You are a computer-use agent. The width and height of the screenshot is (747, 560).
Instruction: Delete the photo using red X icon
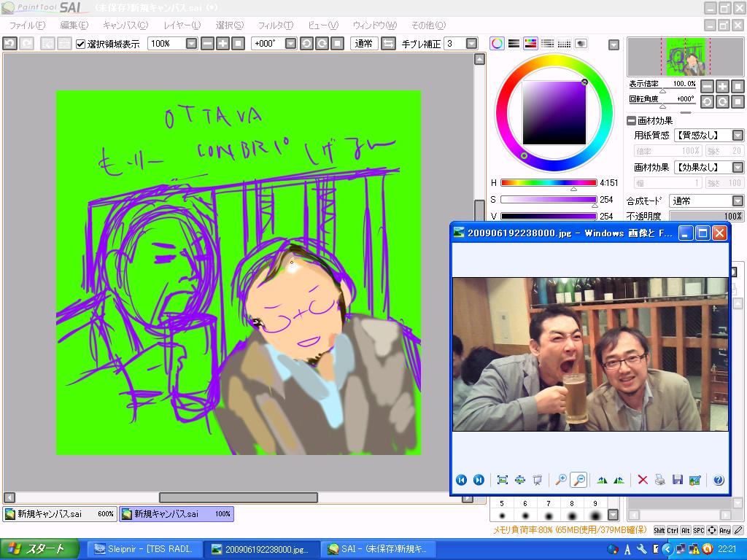(643, 480)
